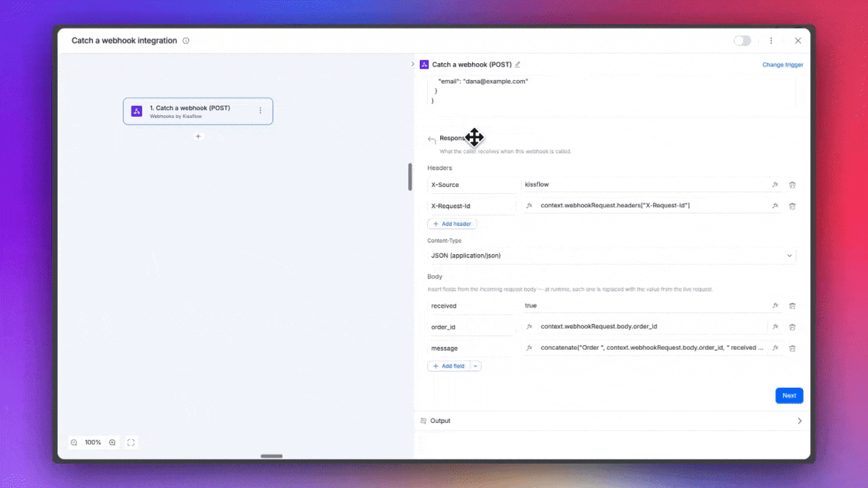
Task: Click the pencil icon to rename the trigger
Action: point(517,64)
